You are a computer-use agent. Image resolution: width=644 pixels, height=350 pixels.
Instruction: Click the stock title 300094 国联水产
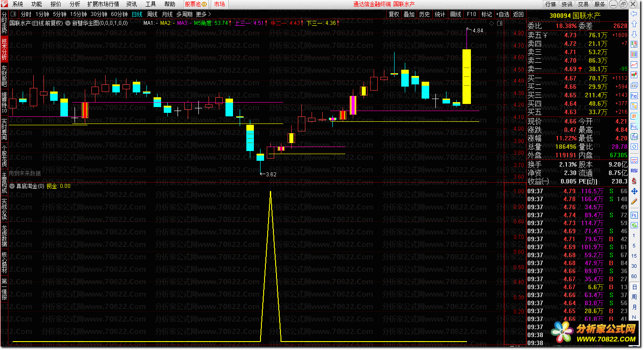point(575,15)
